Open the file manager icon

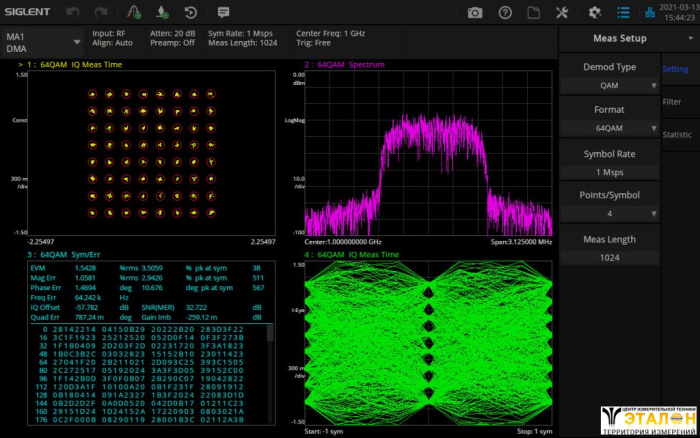click(x=534, y=12)
